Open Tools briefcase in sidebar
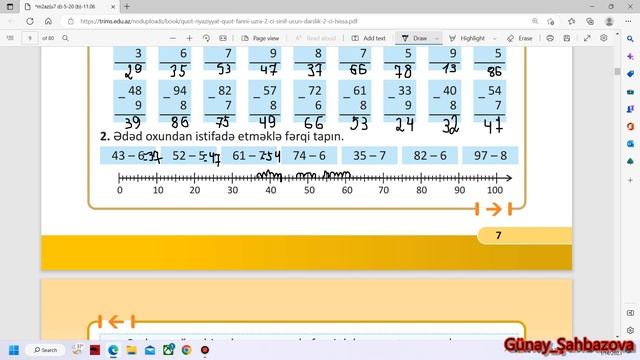This screenshot has width=640, height=360. click(x=630, y=91)
